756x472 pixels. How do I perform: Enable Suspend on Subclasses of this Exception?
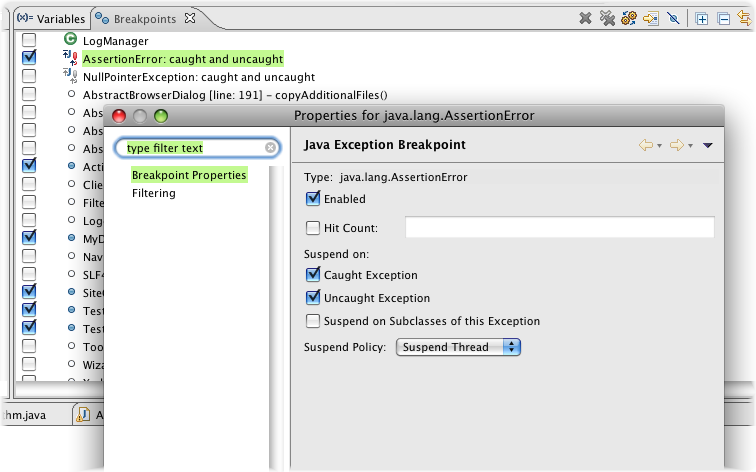click(313, 321)
